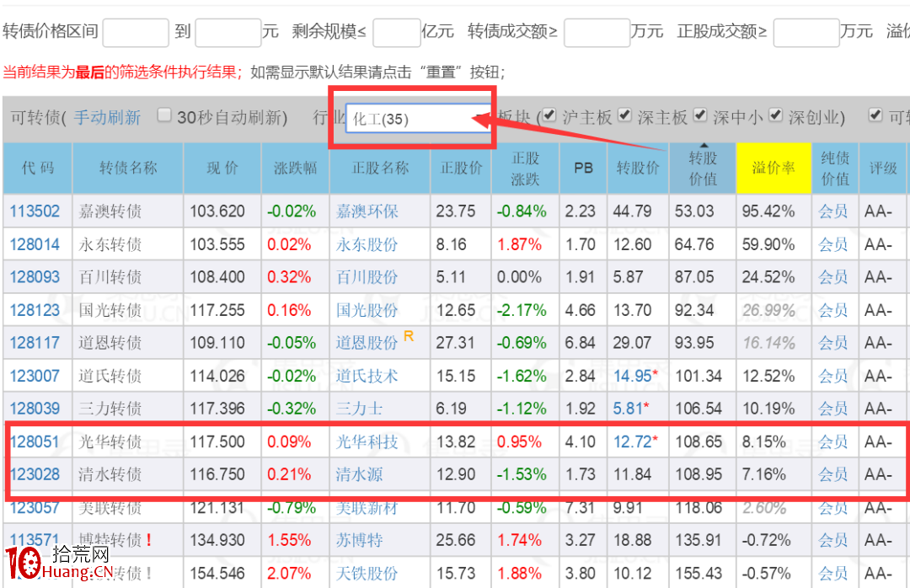Sort by the yellow 溢价率 column header
910x588 pixels.
[773, 168]
